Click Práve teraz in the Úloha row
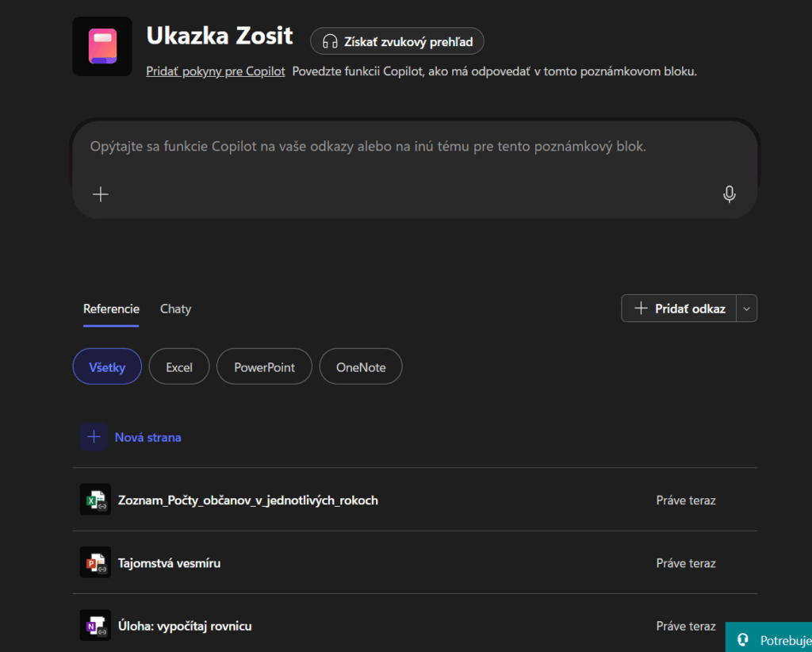 [686, 626]
